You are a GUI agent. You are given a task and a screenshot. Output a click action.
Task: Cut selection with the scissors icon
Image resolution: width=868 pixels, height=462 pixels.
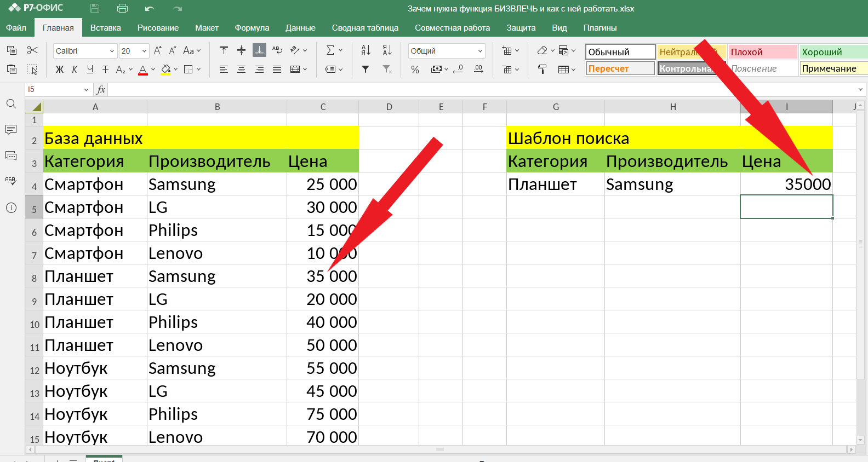pyautogui.click(x=32, y=50)
